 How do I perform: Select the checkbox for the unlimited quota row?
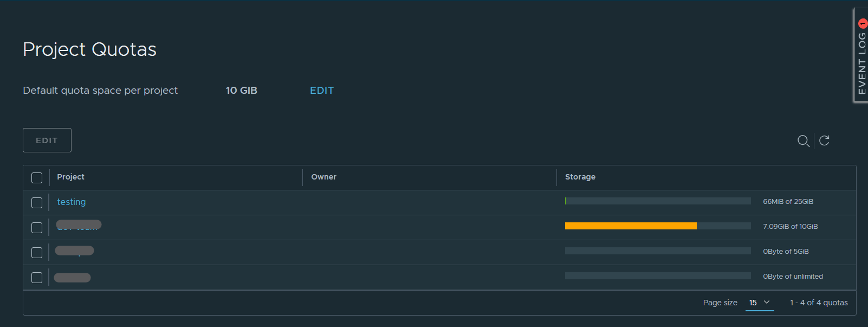pos(37,278)
